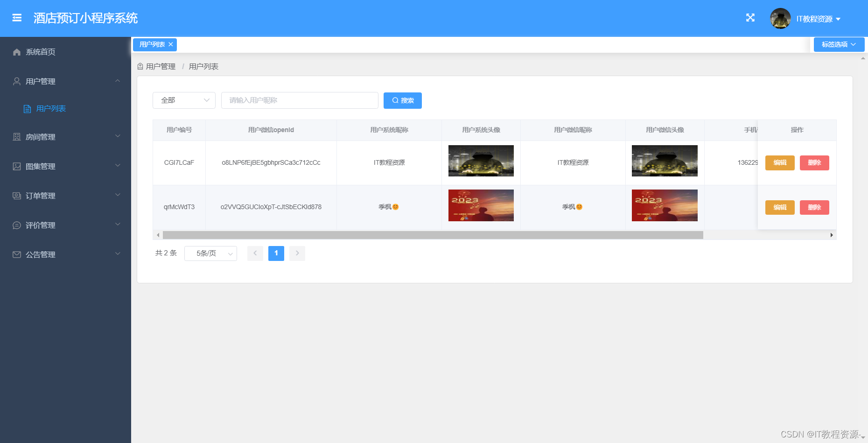Click the next page arrow
The width and height of the screenshot is (868, 443).
[297, 253]
